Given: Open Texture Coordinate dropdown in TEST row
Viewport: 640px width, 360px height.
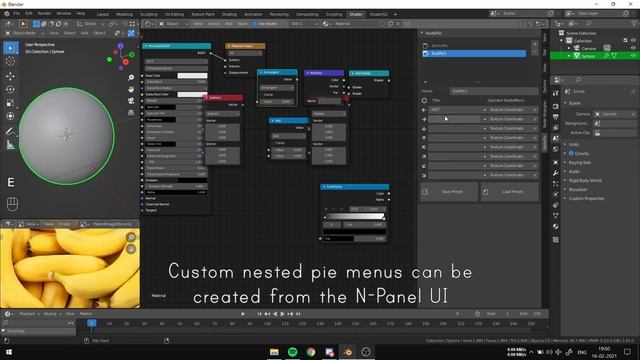Looking at the screenshot, I should coord(510,110).
